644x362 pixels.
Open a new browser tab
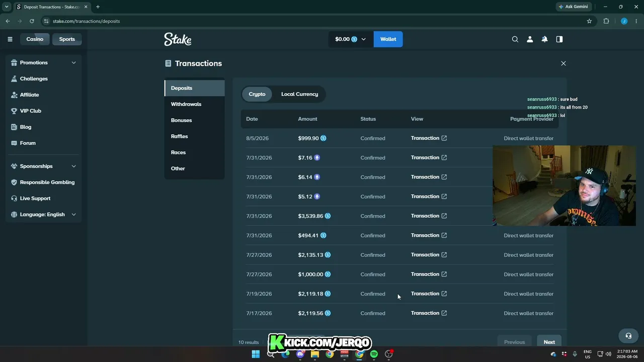pos(98,7)
